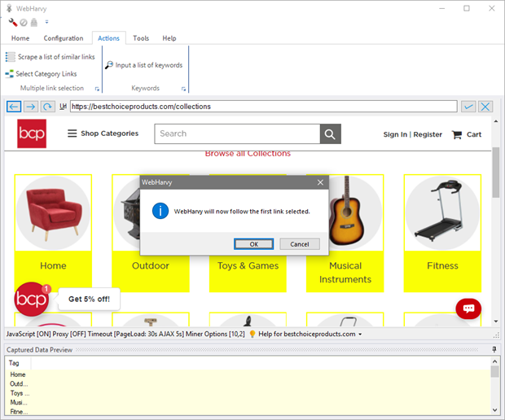Click the wrench icon in quick access toolbar
Screen dimensions: 505x420
click(13, 22)
